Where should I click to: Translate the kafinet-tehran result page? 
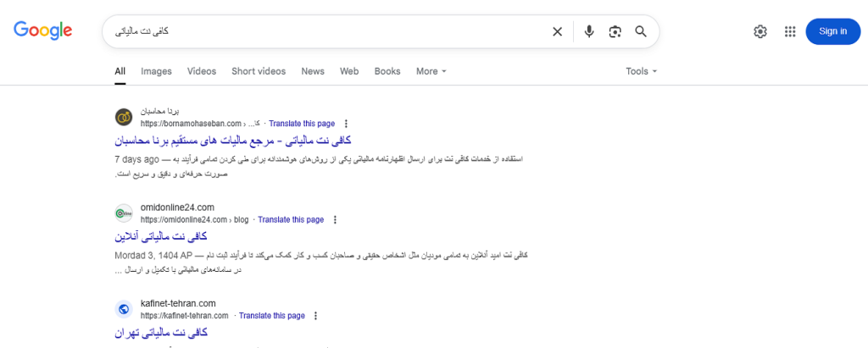272,316
